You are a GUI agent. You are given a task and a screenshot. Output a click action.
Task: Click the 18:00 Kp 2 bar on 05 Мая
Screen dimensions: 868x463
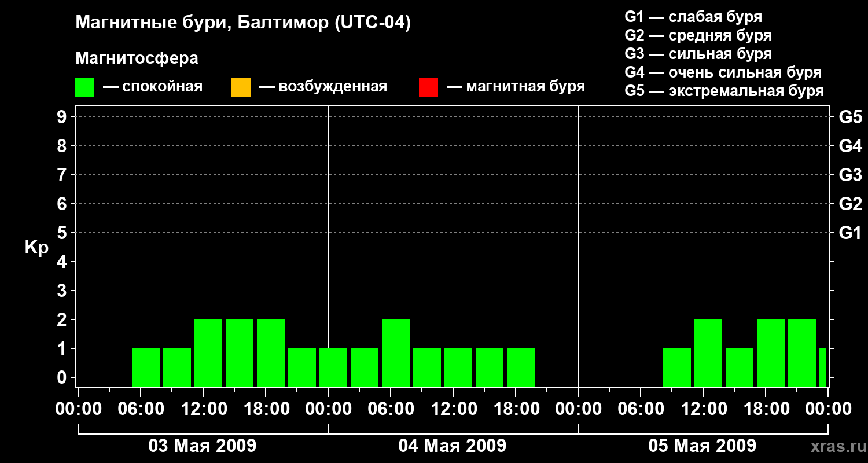[771, 352]
